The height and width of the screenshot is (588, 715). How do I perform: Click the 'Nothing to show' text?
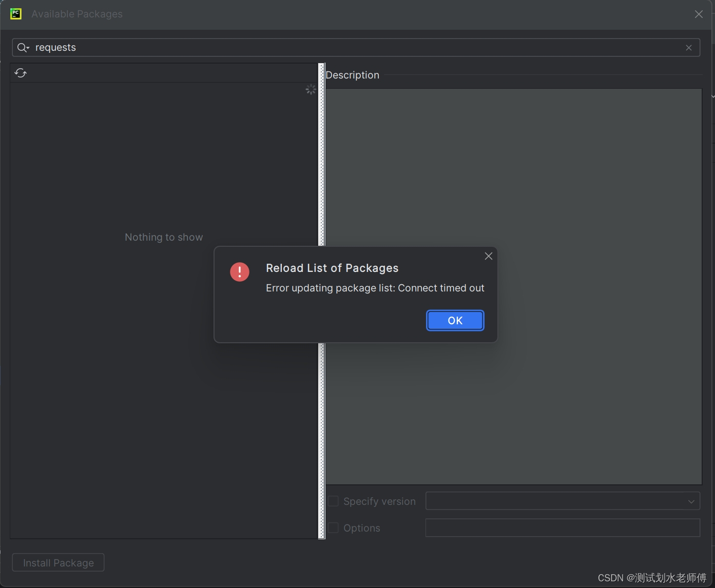pyautogui.click(x=164, y=237)
